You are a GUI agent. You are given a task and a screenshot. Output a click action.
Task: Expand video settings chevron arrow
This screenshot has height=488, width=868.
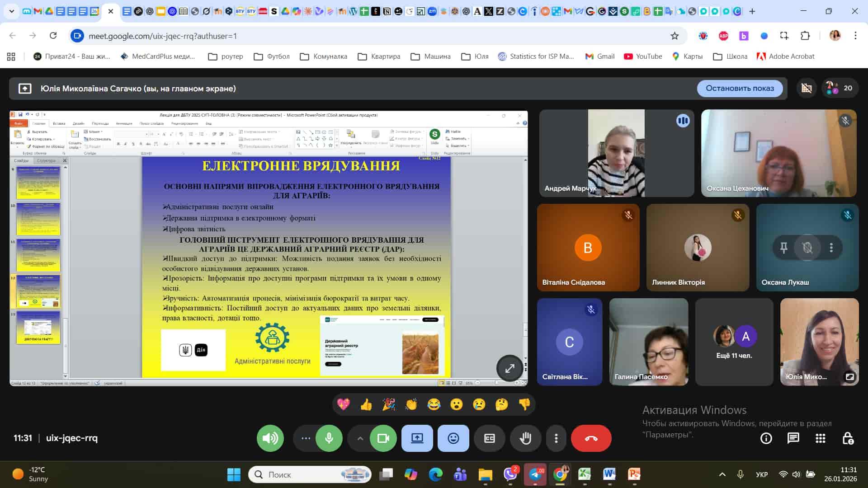(360, 438)
